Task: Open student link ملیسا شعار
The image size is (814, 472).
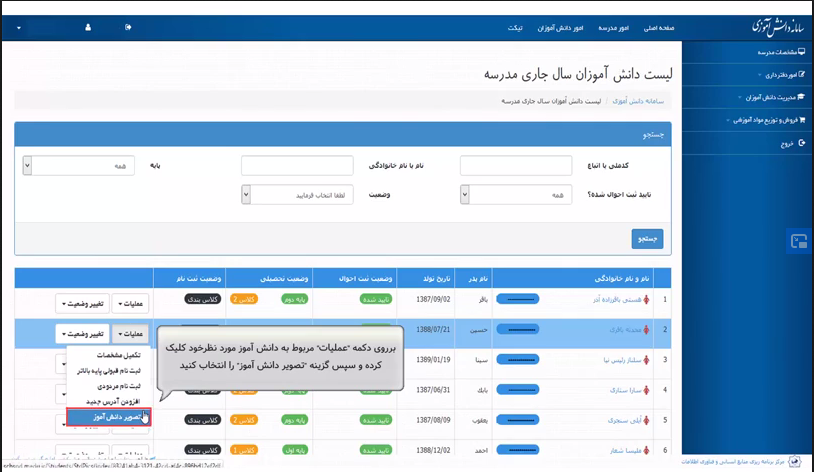Action: (626, 450)
